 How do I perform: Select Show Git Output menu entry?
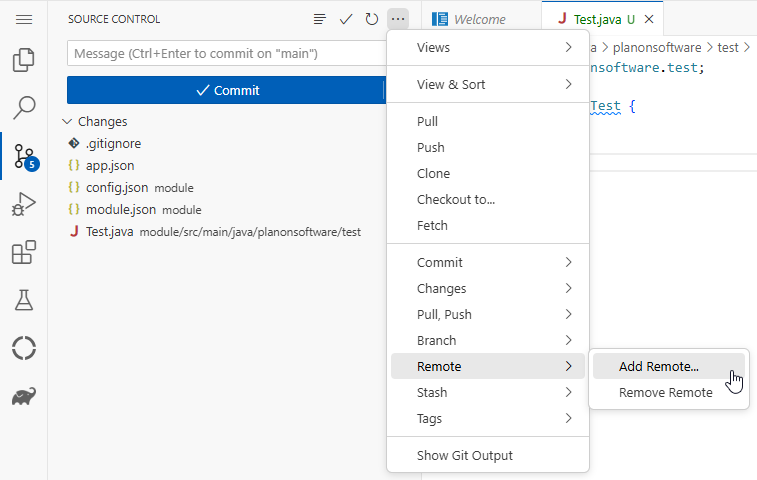464,455
